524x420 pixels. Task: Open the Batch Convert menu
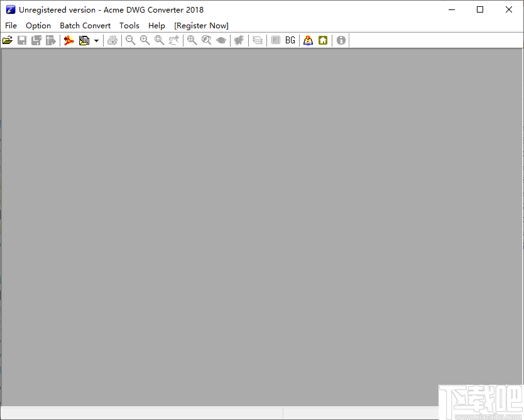[85, 25]
